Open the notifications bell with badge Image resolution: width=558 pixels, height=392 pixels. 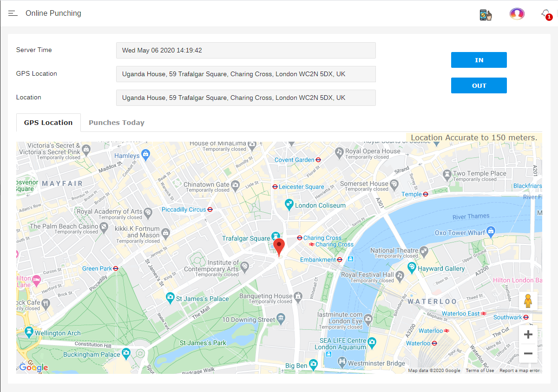pyautogui.click(x=546, y=14)
